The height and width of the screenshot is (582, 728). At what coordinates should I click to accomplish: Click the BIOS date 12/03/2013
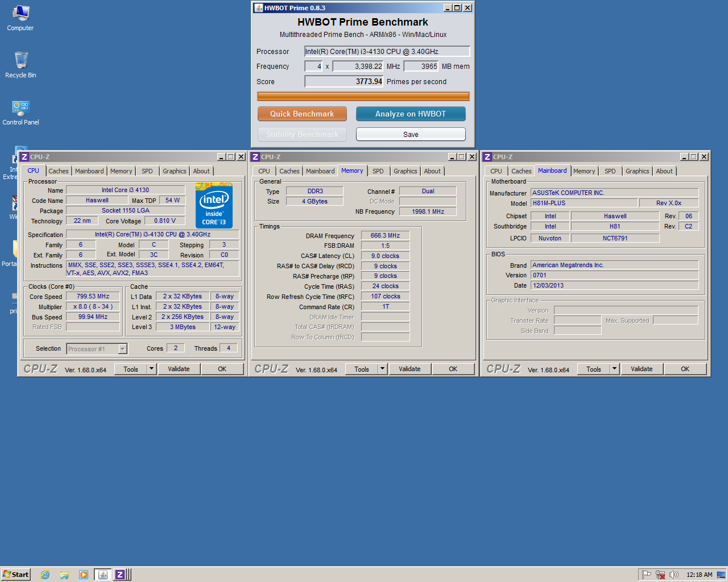615,285
